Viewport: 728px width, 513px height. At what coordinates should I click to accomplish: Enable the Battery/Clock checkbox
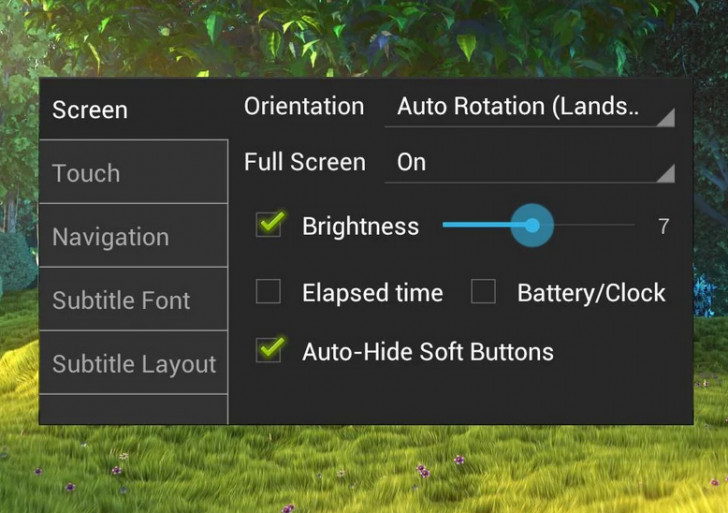pos(484,292)
